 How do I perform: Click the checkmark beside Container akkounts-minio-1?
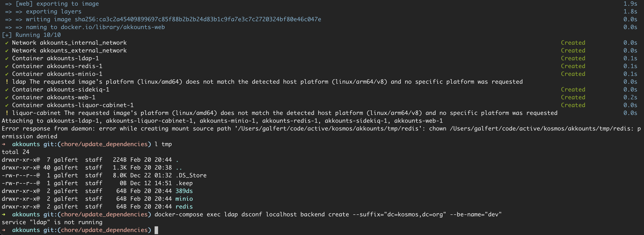click(x=7, y=74)
